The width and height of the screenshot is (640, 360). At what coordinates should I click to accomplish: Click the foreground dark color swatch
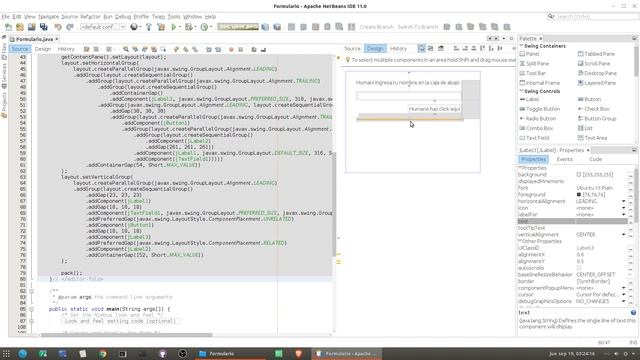click(x=579, y=195)
